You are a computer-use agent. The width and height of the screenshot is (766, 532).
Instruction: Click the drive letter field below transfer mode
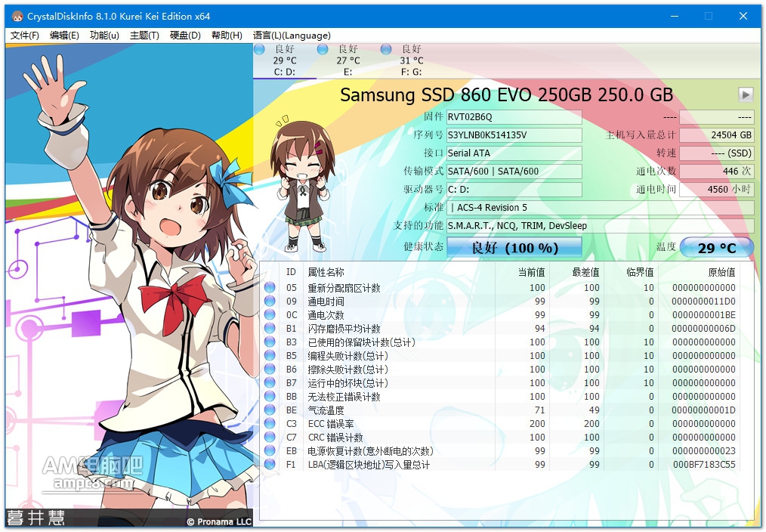click(514, 189)
